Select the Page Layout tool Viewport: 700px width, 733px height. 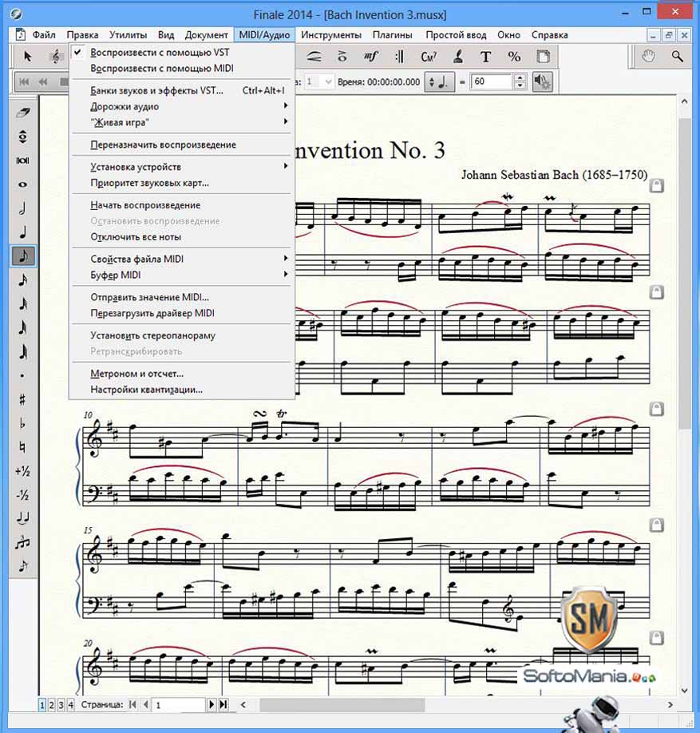(x=543, y=57)
